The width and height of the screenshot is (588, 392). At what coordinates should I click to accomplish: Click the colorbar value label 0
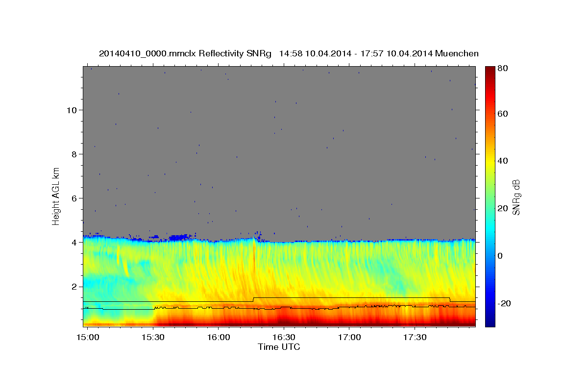tap(500, 256)
